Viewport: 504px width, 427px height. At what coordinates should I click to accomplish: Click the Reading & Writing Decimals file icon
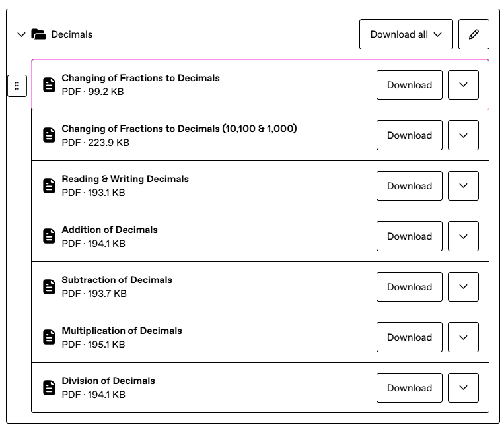pos(49,186)
